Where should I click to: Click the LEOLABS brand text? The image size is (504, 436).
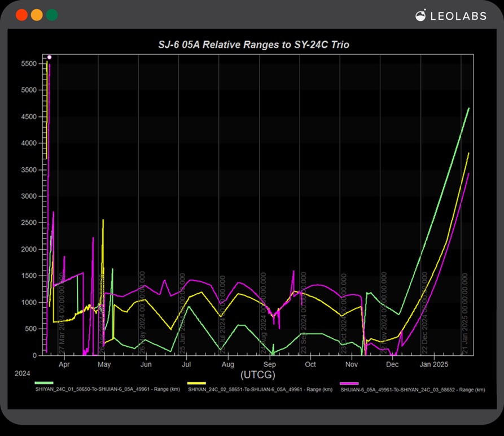(458, 16)
